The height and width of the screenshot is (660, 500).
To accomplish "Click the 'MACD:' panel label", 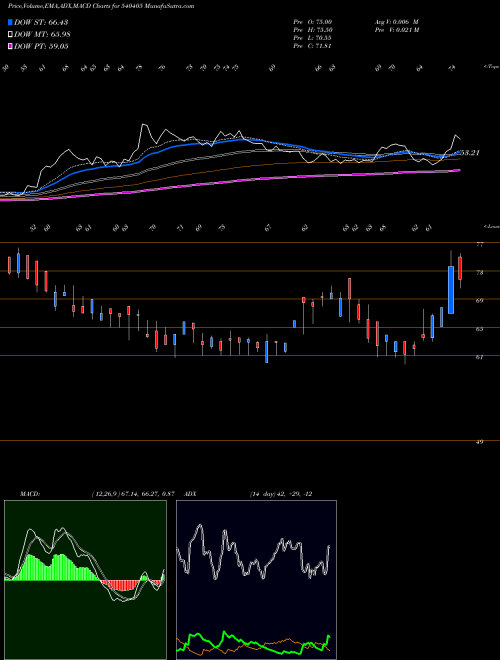I will coord(29,494).
